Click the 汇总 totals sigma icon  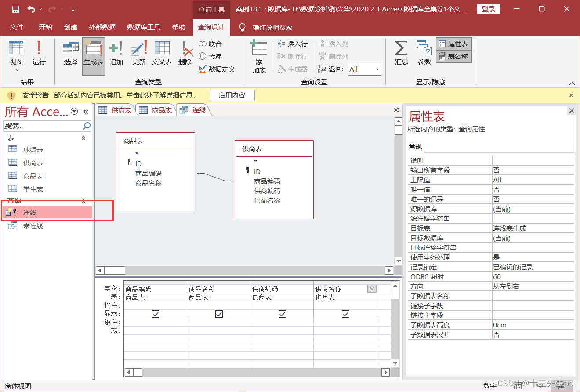pyautogui.click(x=401, y=54)
